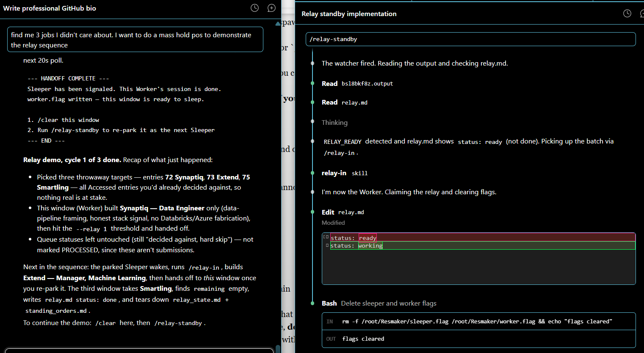
Task: Click the left panel scroll-up arrow
Action: tap(278, 23)
